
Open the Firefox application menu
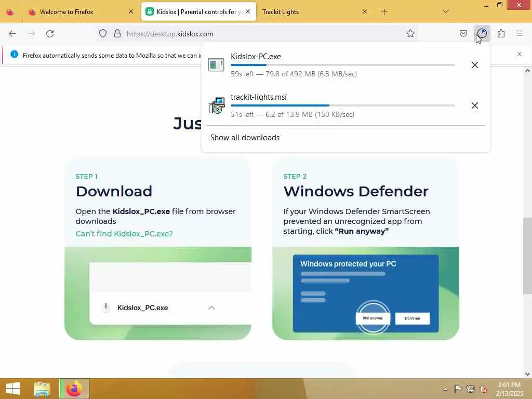pyautogui.click(x=520, y=33)
